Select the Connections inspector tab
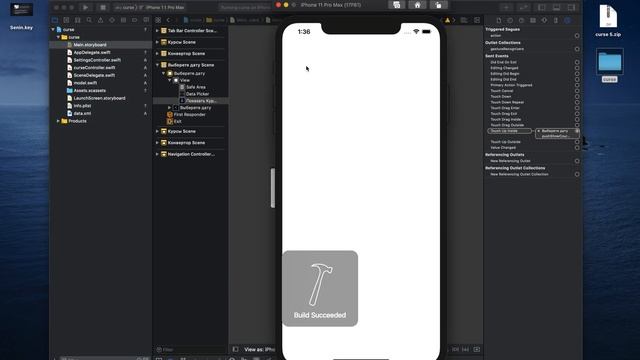 (567, 20)
